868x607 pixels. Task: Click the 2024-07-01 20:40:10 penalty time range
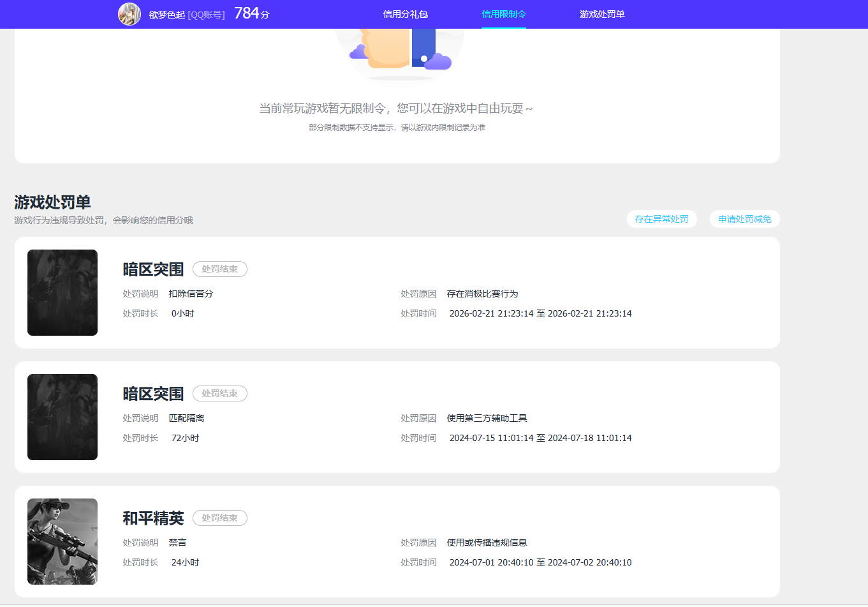(541, 562)
